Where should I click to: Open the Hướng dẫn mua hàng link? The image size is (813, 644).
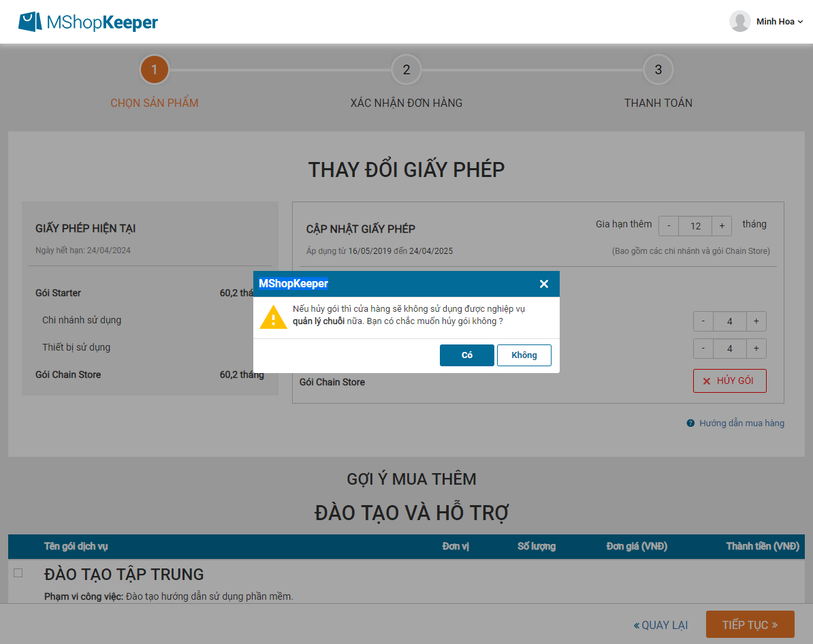742,423
